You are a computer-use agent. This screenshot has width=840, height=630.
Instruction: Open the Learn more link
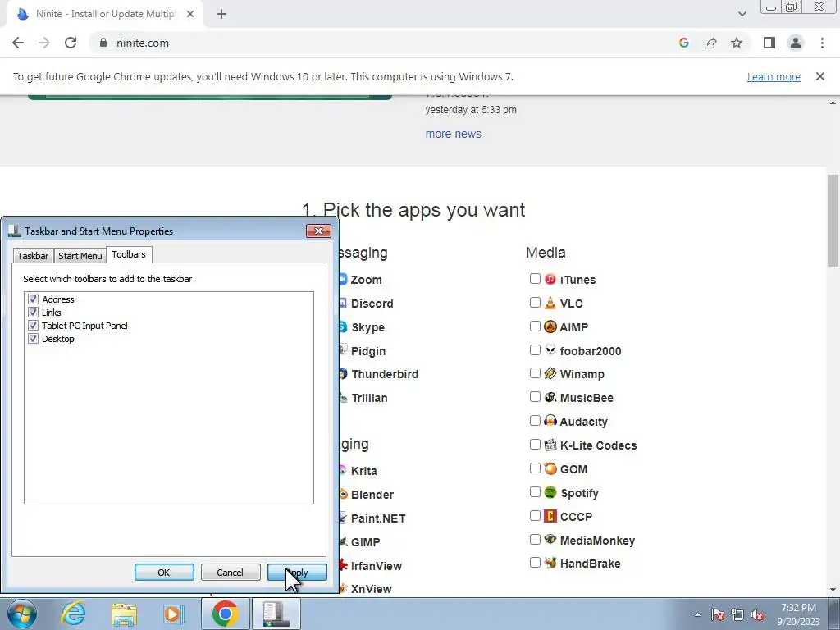(x=774, y=76)
